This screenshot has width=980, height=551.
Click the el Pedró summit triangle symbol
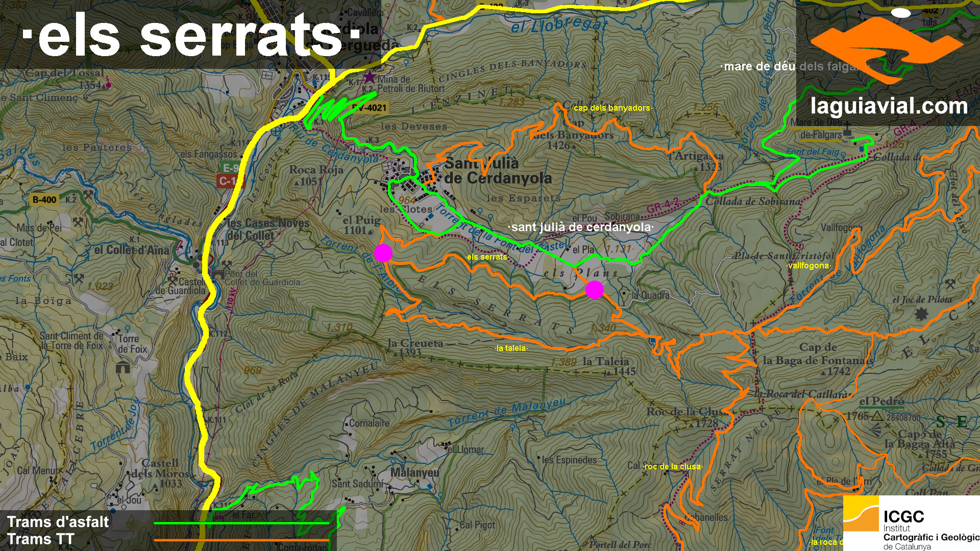pos(877,416)
